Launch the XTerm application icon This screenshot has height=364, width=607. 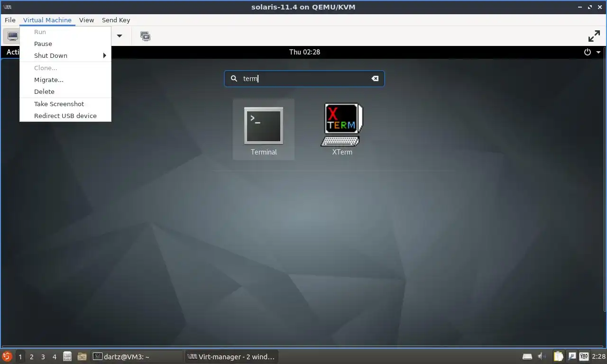point(342,129)
